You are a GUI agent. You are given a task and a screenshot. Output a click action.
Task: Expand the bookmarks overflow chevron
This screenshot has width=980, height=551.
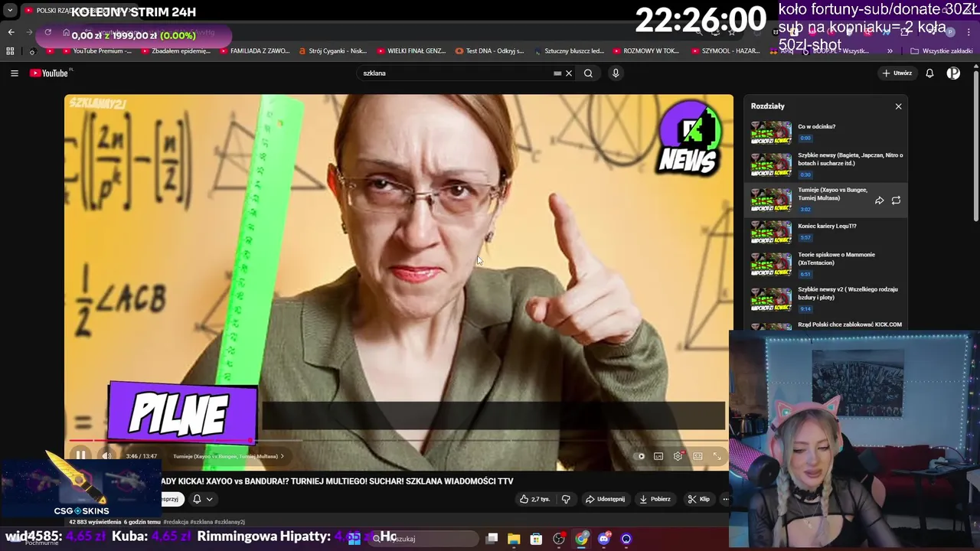click(890, 51)
